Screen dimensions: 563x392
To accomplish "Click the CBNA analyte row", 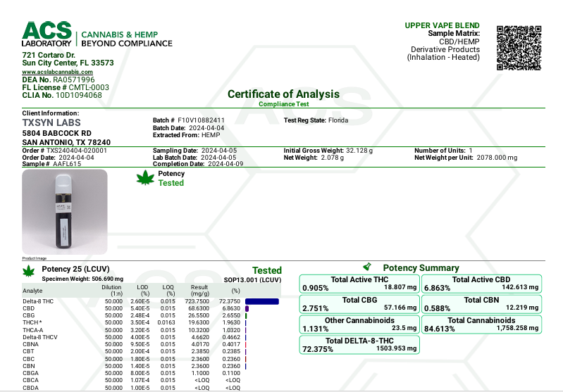I will (151, 344).
